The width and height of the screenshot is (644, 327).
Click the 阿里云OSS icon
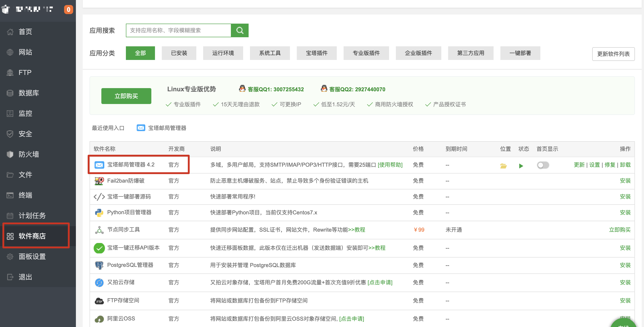click(99, 319)
